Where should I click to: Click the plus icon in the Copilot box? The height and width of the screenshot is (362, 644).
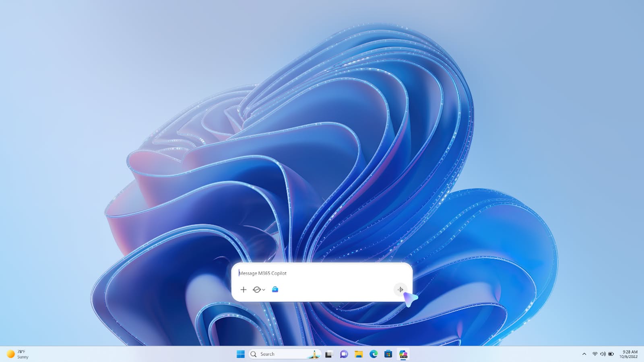244,290
